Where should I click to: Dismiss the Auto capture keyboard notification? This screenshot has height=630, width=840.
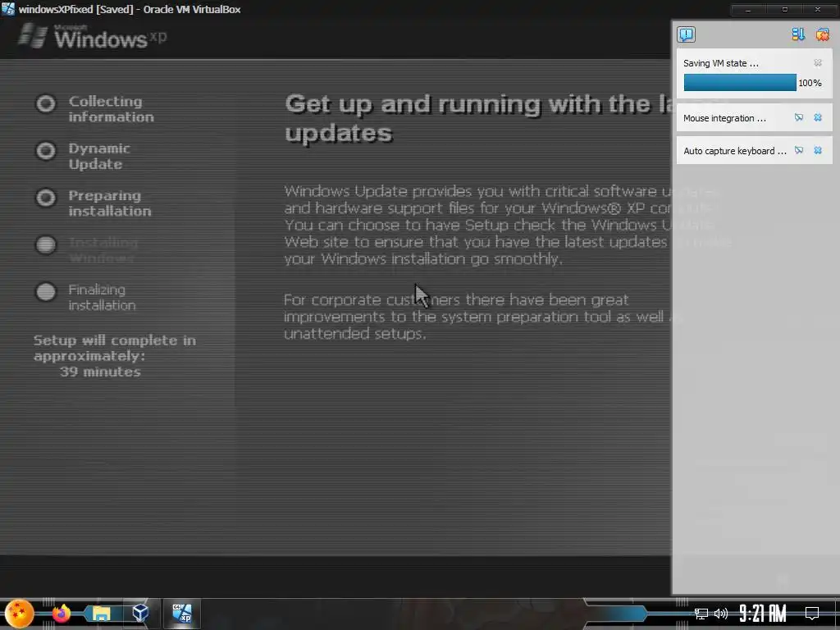(x=818, y=151)
